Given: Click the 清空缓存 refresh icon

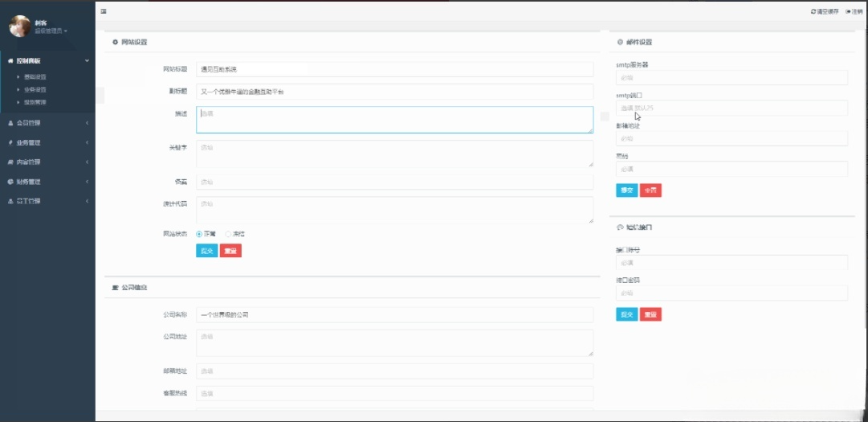Looking at the screenshot, I should 813,11.
